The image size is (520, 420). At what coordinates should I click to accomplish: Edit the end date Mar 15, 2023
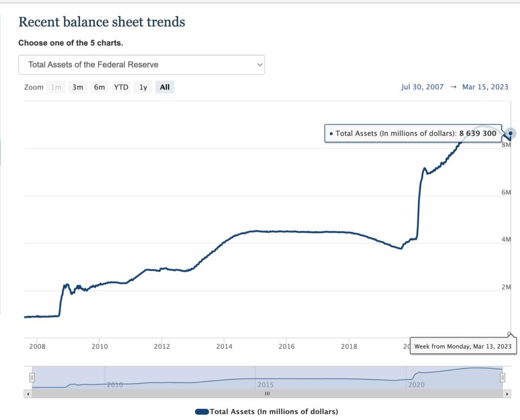click(485, 87)
